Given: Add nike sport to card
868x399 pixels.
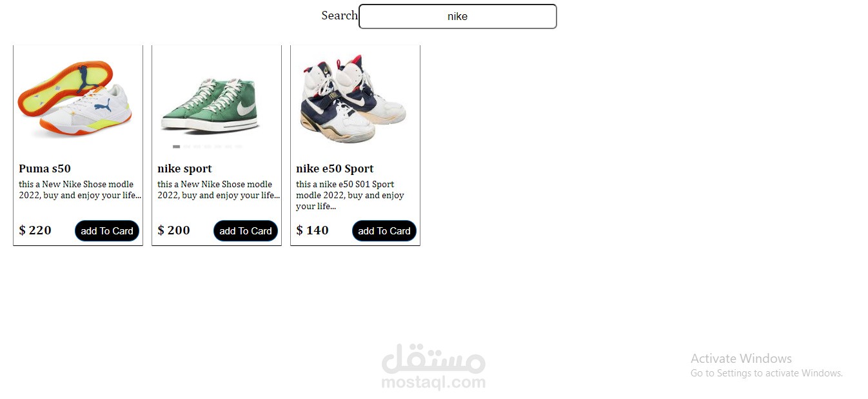Looking at the screenshot, I should pos(246,231).
